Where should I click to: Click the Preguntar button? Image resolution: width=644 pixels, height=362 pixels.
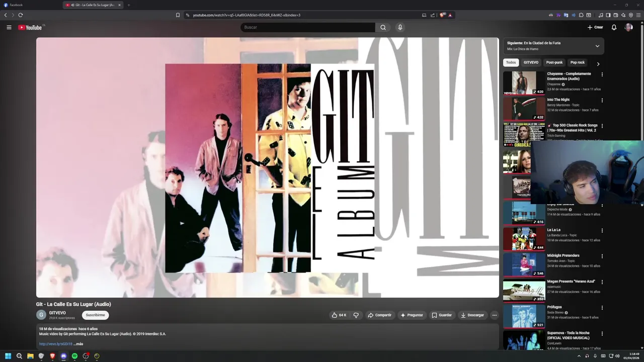click(412, 315)
